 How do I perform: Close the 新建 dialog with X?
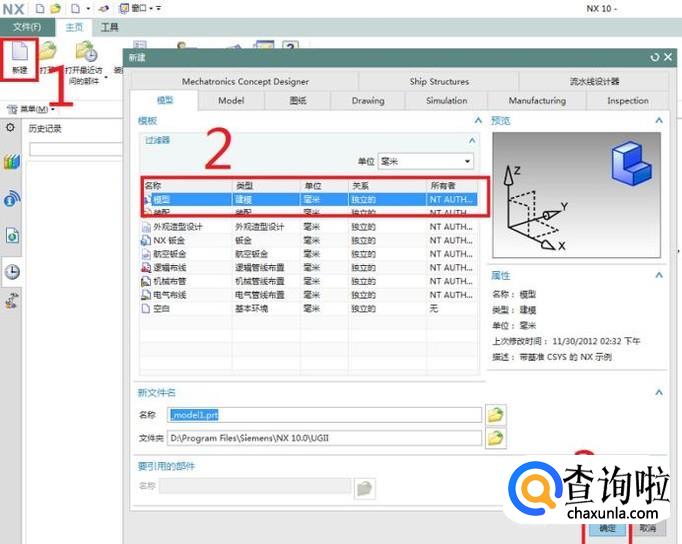(668, 57)
